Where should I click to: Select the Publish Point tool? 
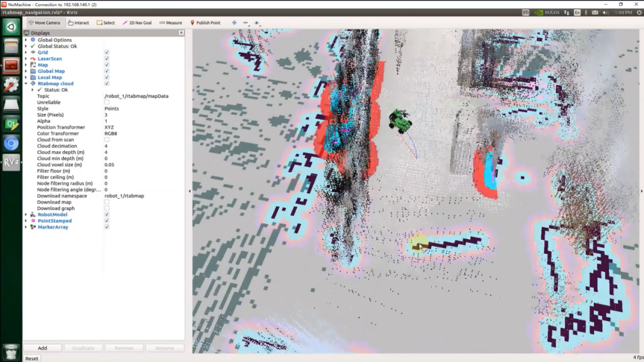(205, 23)
